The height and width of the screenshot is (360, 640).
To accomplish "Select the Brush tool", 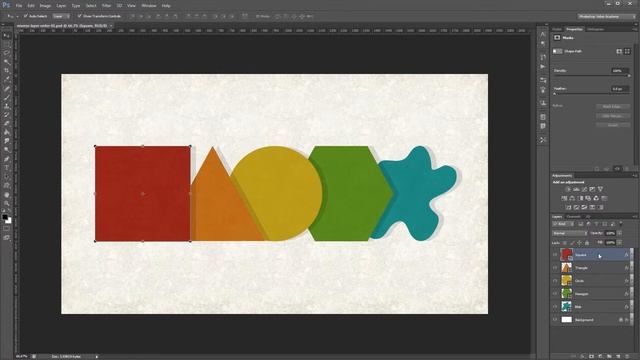I will click(7, 97).
